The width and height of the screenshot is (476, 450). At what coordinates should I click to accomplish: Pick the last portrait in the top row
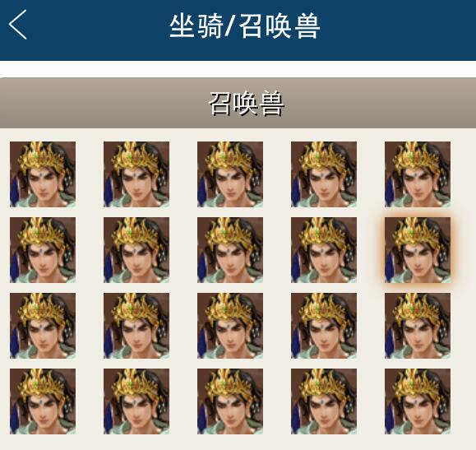pos(418,174)
